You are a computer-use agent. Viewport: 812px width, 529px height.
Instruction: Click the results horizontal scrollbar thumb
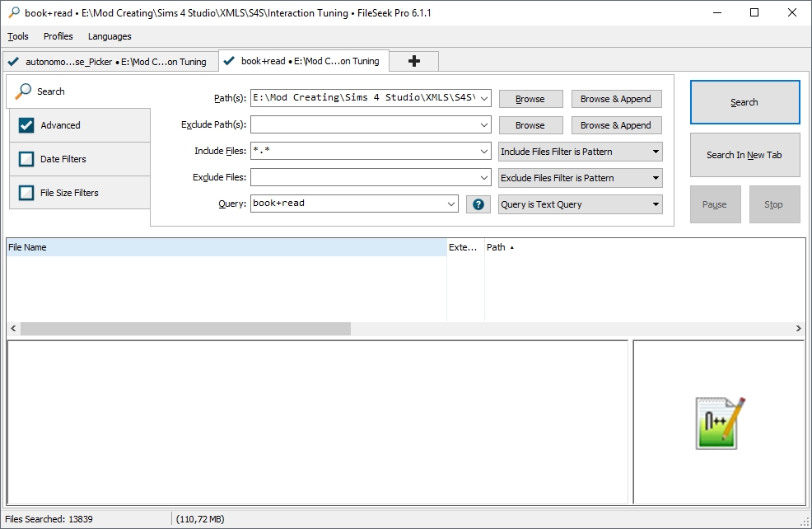[x=185, y=329]
